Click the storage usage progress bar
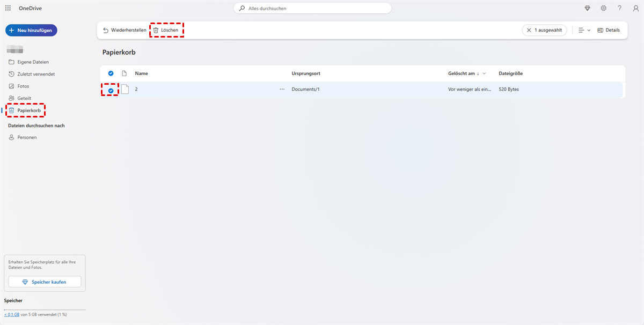This screenshot has width=644, height=325. [x=45, y=309]
